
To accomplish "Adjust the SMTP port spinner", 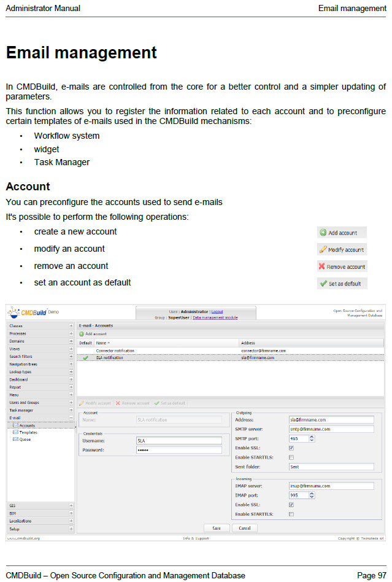I will click(x=312, y=439).
